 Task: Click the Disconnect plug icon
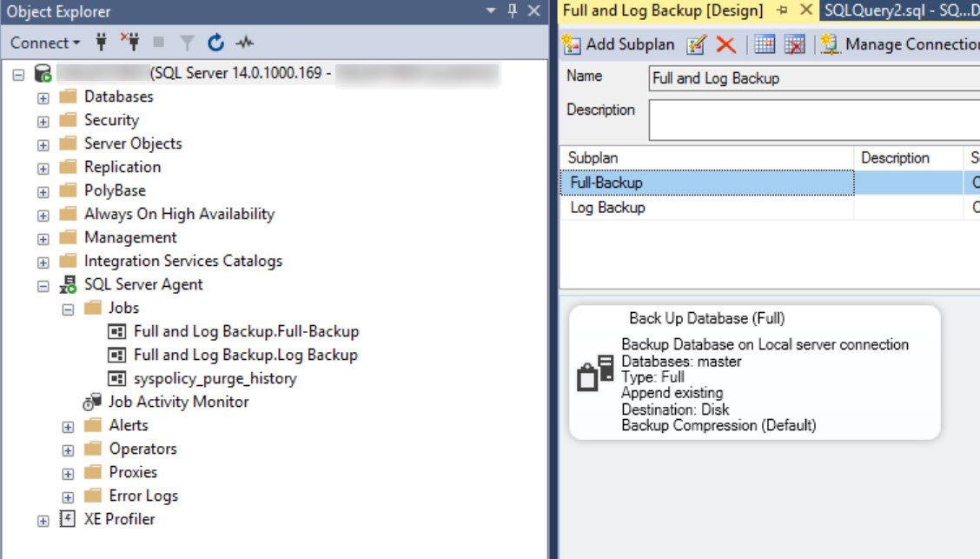tap(130, 42)
